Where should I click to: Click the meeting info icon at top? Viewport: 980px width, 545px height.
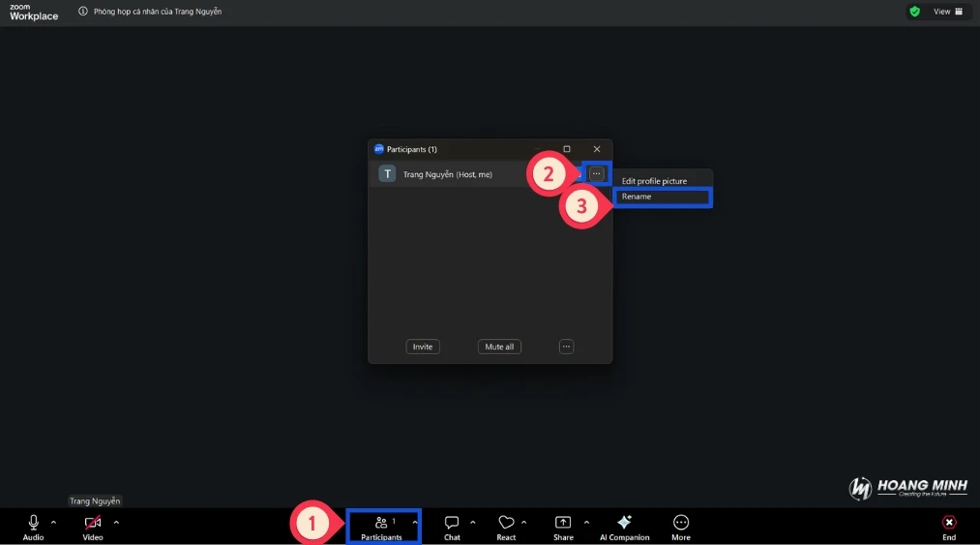tap(83, 12)
